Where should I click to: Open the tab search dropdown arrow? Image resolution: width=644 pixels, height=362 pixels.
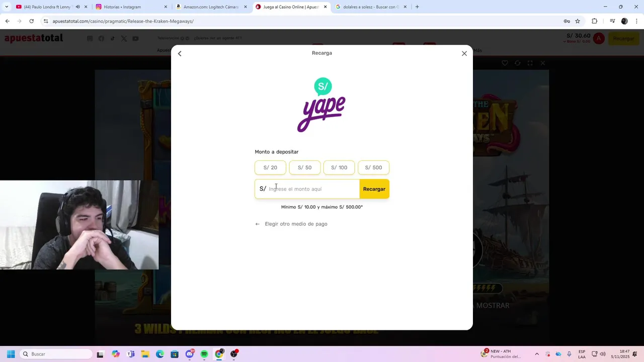pyautogui.click(x=6, y=7)
